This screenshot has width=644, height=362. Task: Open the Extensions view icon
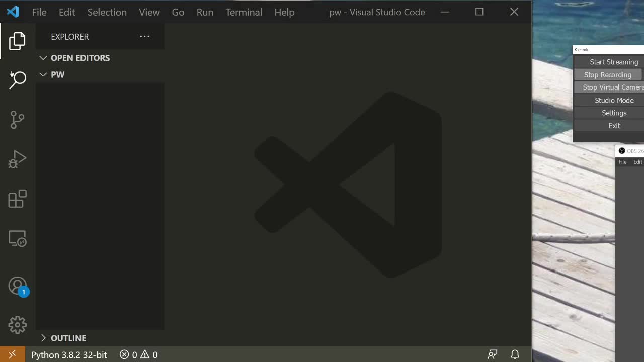click(17, 199)
